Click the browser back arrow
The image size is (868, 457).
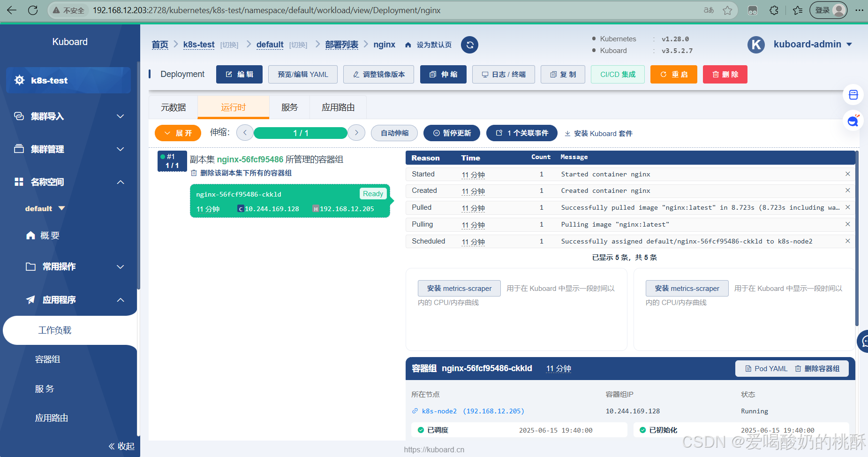pyautogui.click(x=12, y=10)
